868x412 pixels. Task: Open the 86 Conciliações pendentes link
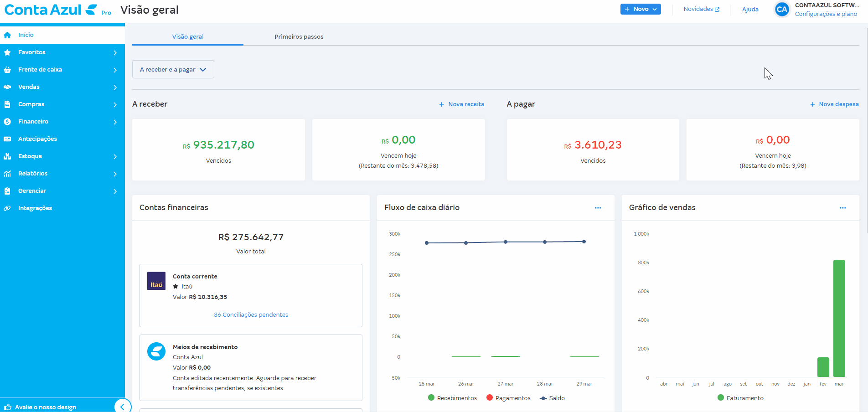click(251, 314)
